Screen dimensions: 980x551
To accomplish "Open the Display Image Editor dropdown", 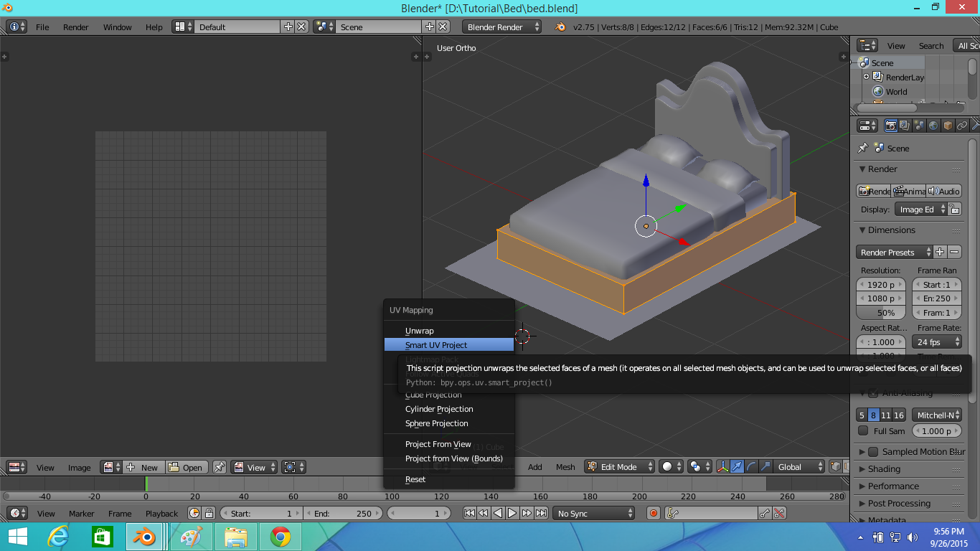I will pos(921,209).
